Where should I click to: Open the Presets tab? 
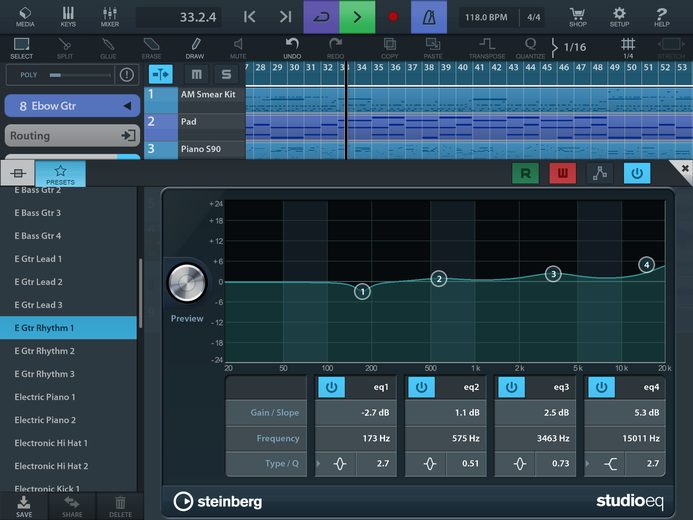point(60,174)
